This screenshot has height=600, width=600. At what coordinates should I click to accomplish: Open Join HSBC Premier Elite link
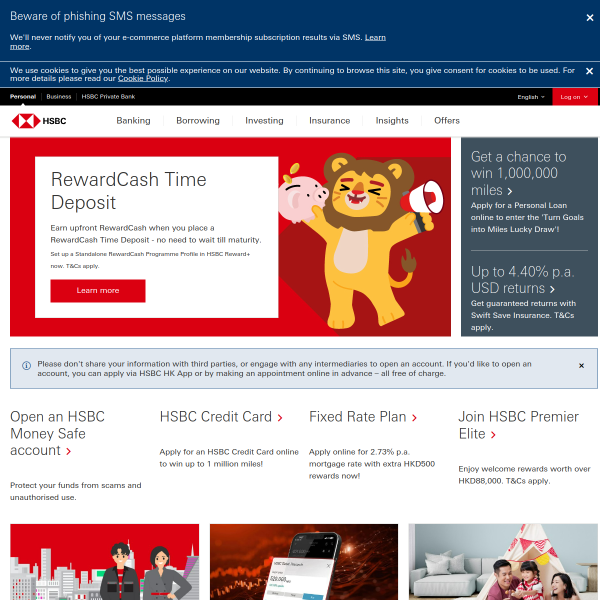point(518,425)
